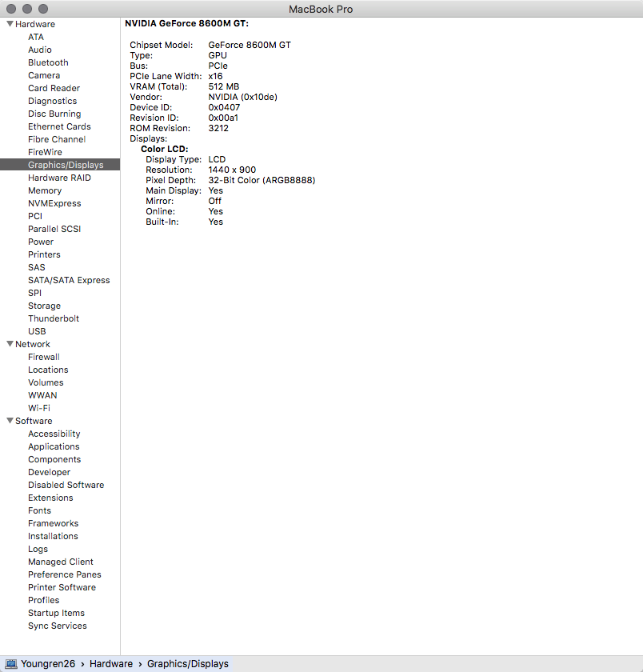Select Fibre Channel in the sidebar
This screenshot has width=643, height=672.
coord(57,139)
